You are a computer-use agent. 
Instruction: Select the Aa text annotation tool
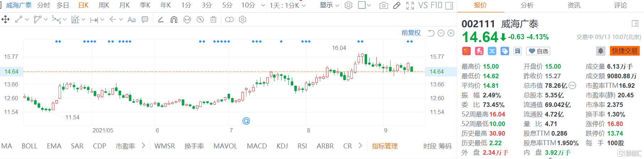click(132, 19)
